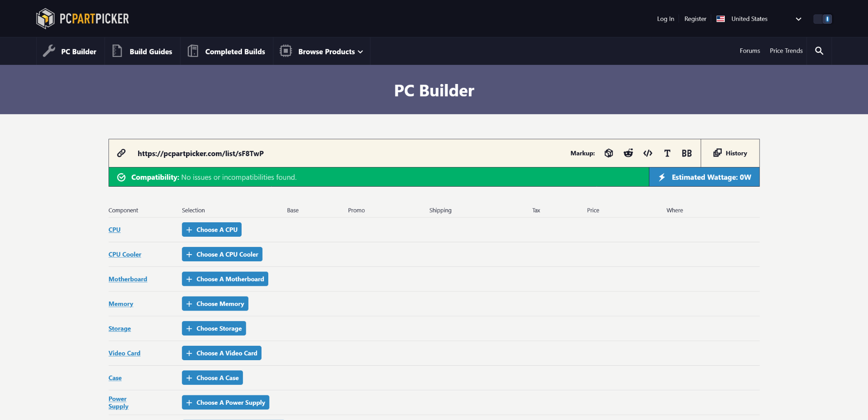Screen dimensions: 868x420
Task: Open the Memory component link
Action: (121, 304)
